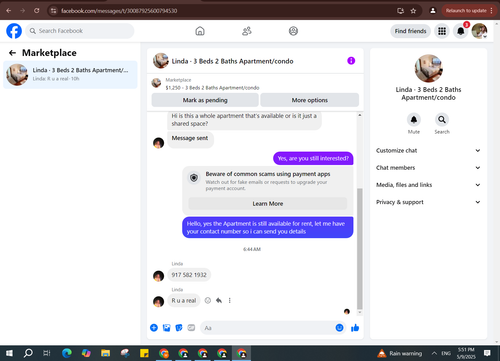Reply to 'R u a real' message
Screen dimensions: 500x361
[x=219, y=300]
